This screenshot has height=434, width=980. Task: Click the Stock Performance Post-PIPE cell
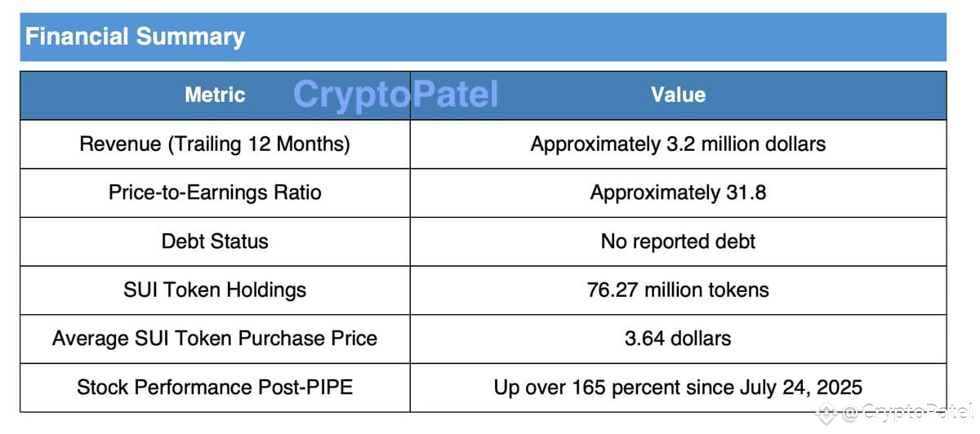pyautogui.click(x=215, y=387)
